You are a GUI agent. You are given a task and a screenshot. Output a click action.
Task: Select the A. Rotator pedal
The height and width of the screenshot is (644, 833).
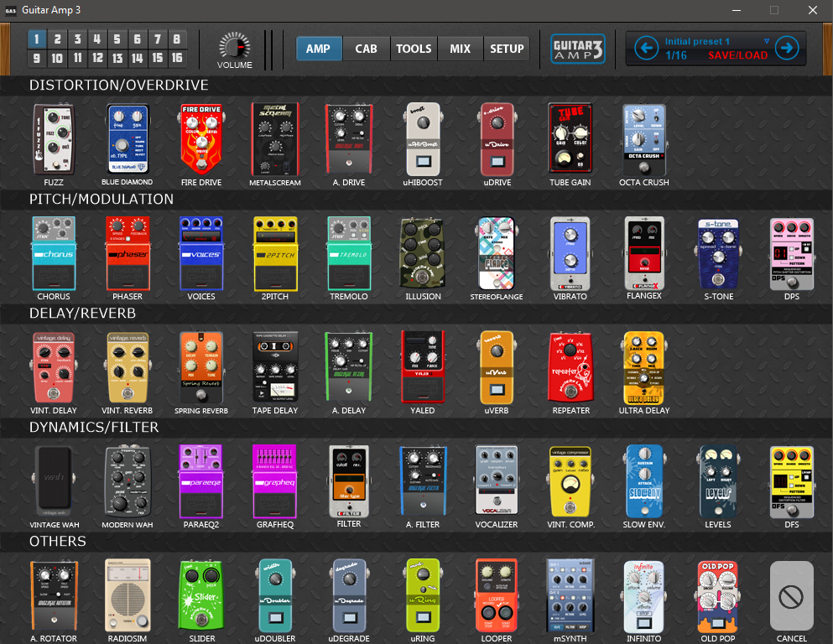[x=54, y=595]
